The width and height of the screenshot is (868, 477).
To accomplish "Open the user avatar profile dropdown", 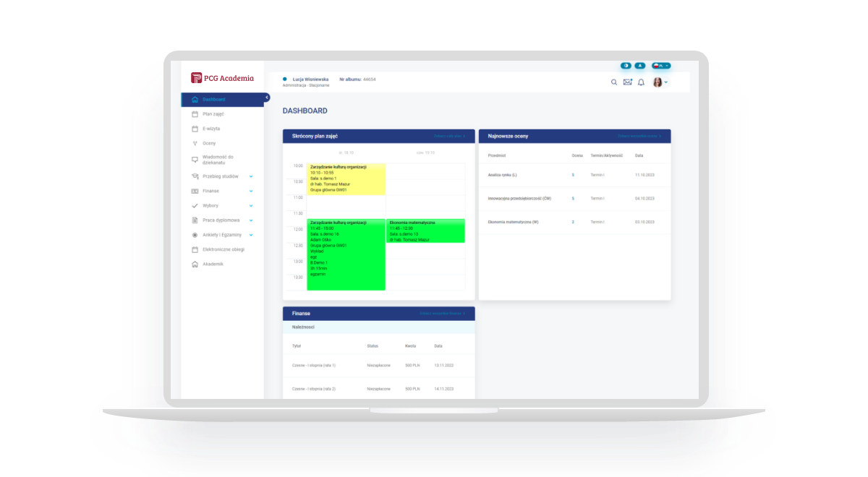I will point(660,82).
